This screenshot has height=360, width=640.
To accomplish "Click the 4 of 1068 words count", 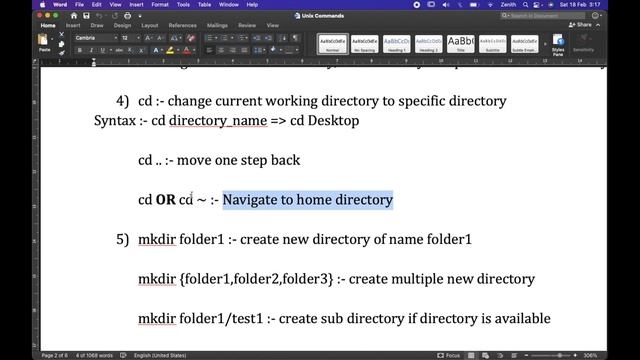I will click(x=94, y=356).
